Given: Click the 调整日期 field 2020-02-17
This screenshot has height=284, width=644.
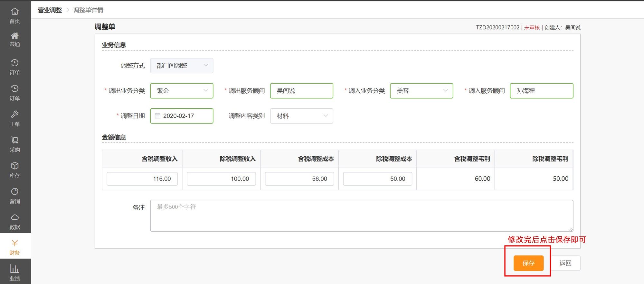Looking at the screenshot, I should pos(182,116).
